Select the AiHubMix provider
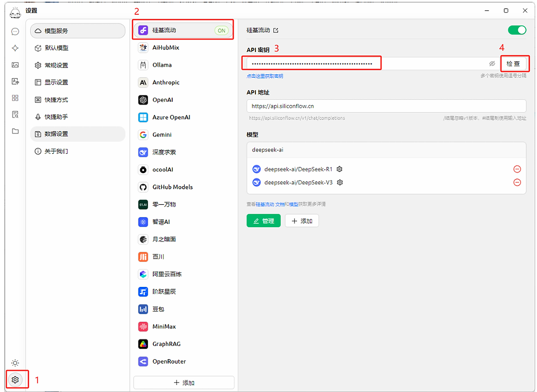 184,48
